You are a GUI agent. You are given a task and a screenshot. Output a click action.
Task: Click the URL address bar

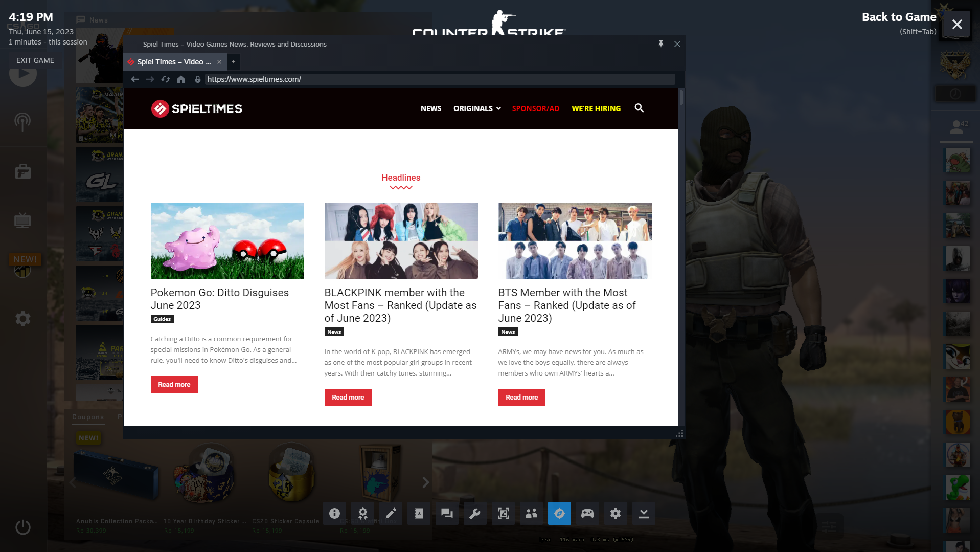tap(440, 79)
